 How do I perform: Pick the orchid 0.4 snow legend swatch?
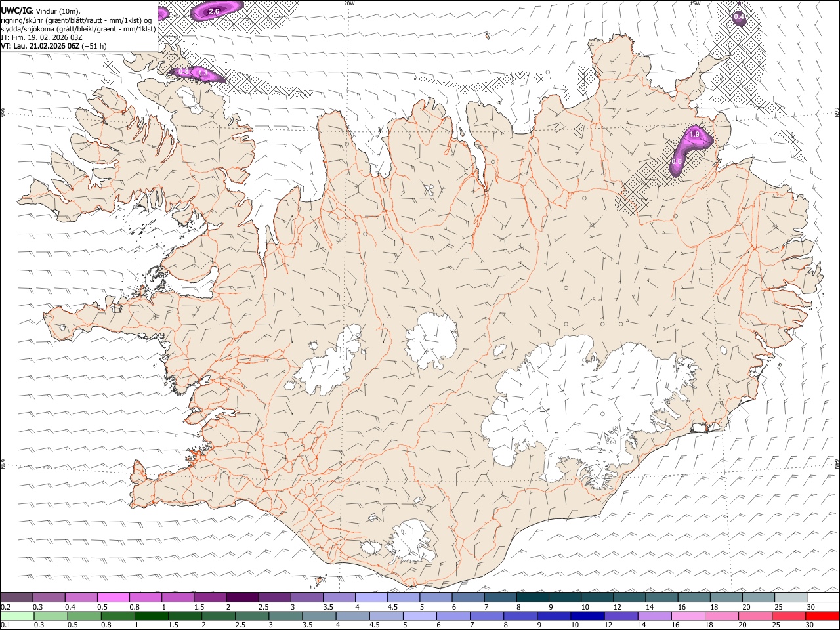click(81, 598)
